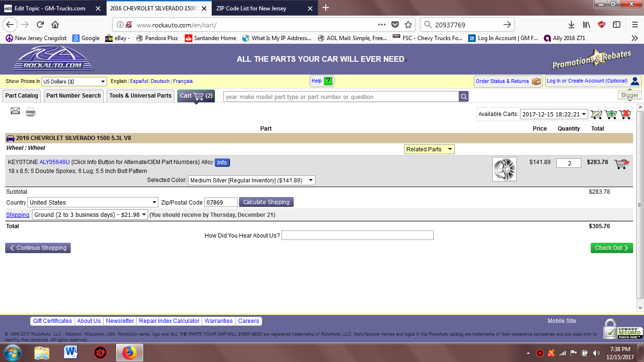644x362 pixels.
Task: Go to the RockAuto.com logo homepage
Action: tap(53, 59)
